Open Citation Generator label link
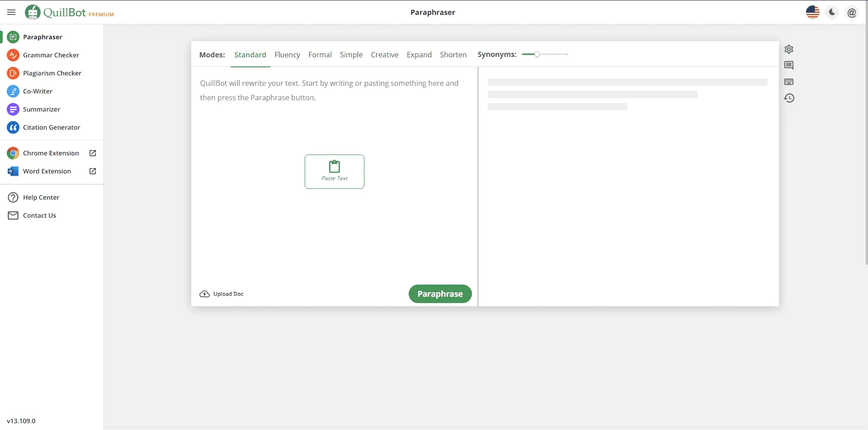The image size is (868, 430). click(x=52, y=127)
